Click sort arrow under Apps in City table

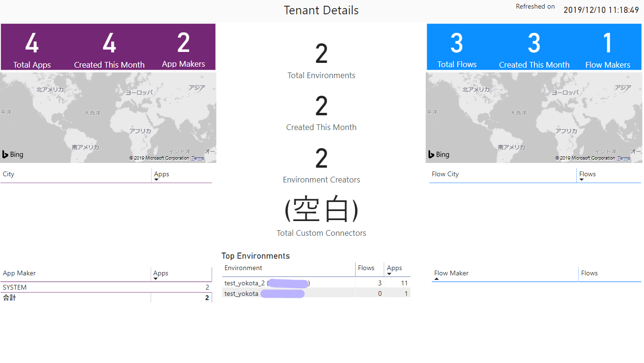click(156, 180)
